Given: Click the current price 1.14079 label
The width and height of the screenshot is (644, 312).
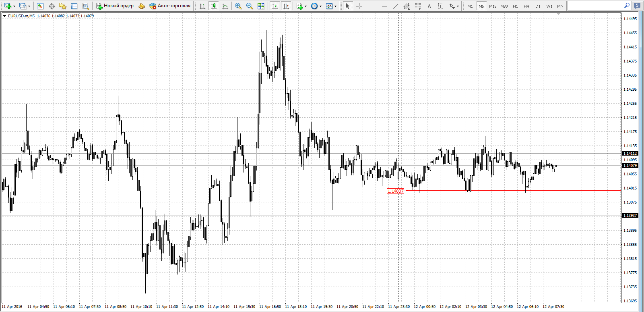Looking at the screenshot, I should (630, 166).
